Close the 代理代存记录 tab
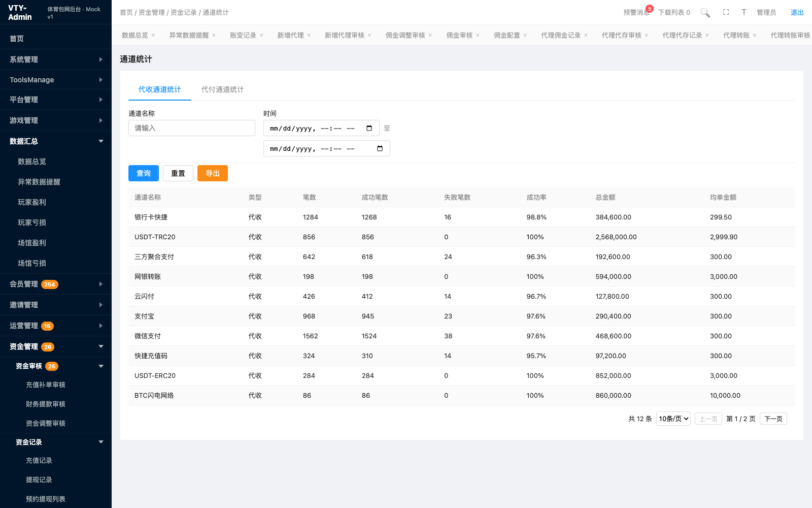This screenshot has height=508, width=812. tap(707, 36)
